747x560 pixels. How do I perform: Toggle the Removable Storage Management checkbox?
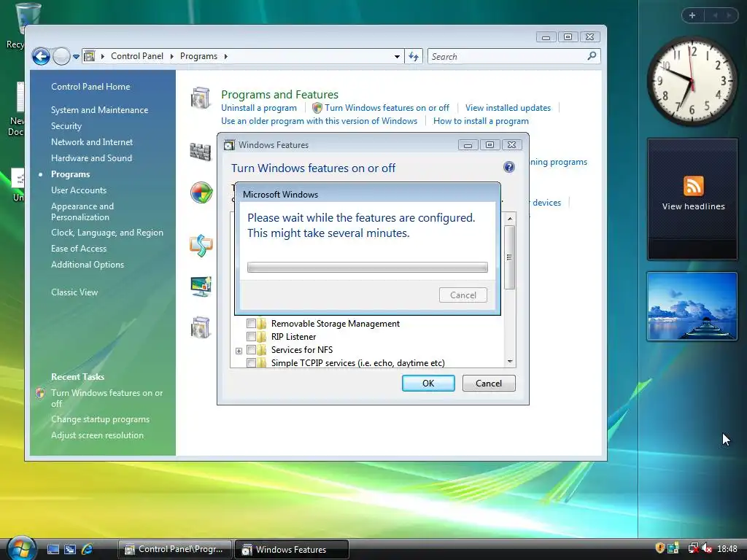[251, 324]
